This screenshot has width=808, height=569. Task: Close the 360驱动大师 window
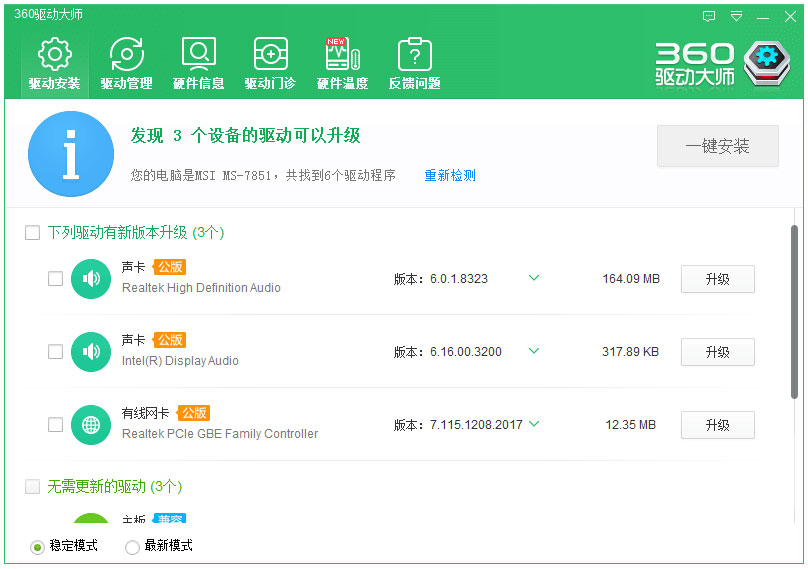(x=790, y=16)
